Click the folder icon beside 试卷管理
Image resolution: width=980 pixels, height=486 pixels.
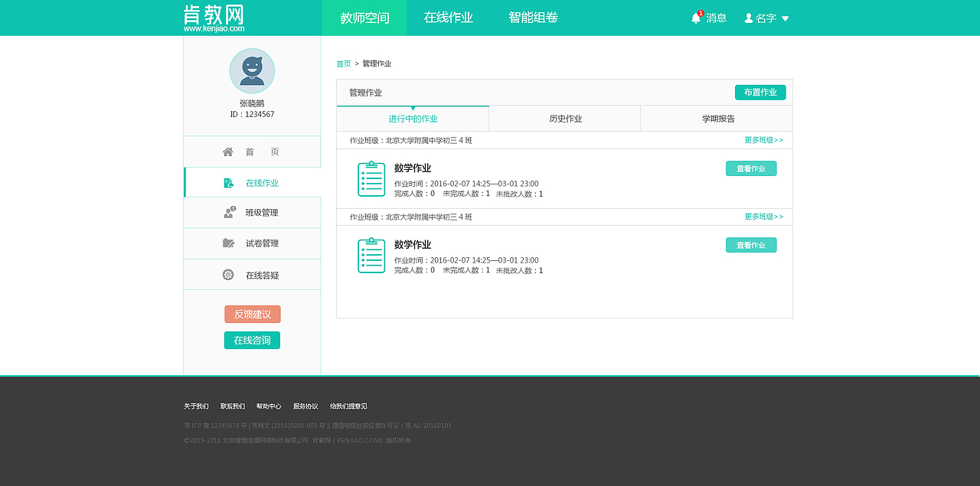(228, 243)
